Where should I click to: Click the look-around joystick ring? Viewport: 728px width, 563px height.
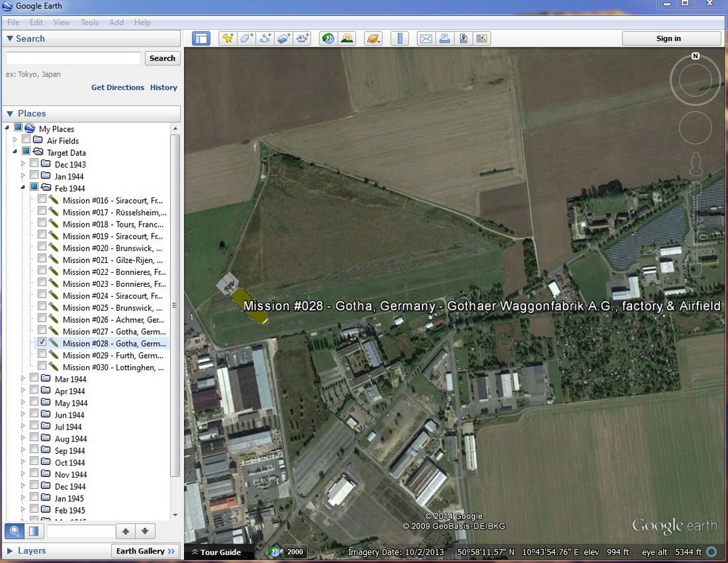[x=695, y=80]
